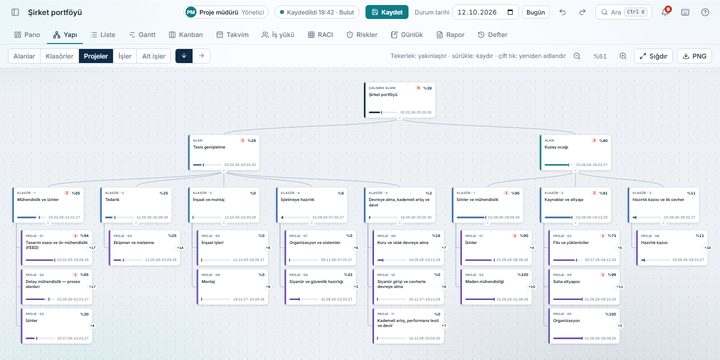Click the red alert badge on Kaynaklar ve altyapı card
Viewport: 720px width, 360px height.
pyautogui.click(x=594, y=193)
